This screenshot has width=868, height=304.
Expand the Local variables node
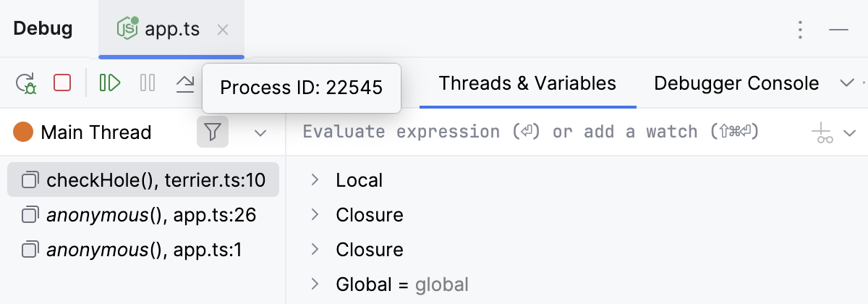(x=315, y=180)
